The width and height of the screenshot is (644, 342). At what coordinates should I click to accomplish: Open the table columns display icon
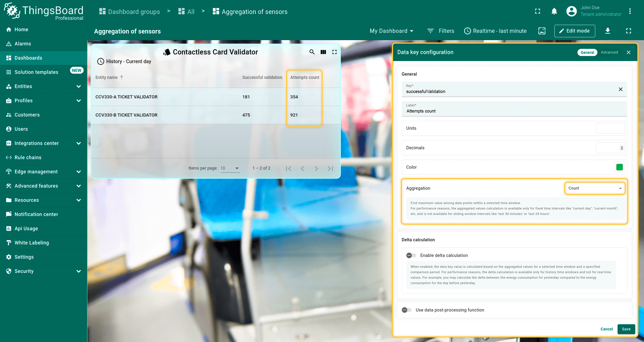coord(323,52)
